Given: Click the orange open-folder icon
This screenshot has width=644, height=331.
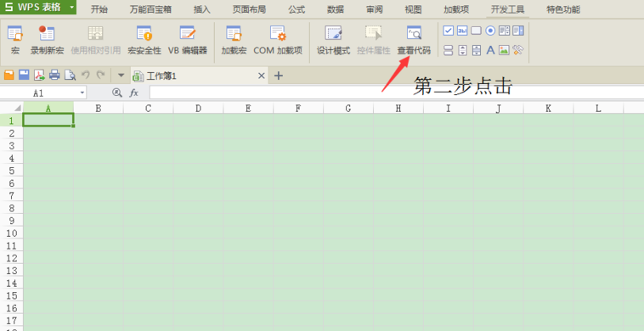Looking at the screenshot, I should tap(9, 75).
